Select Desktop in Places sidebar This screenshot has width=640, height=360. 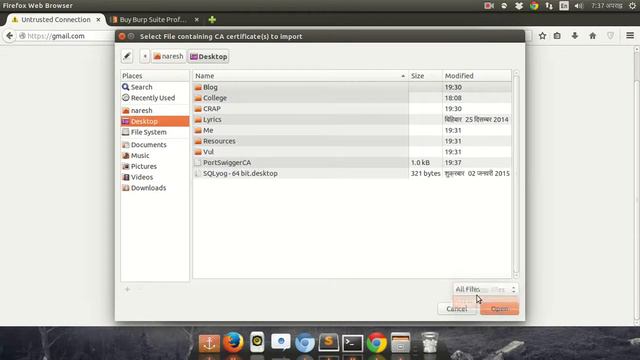(x=155, y=121)
